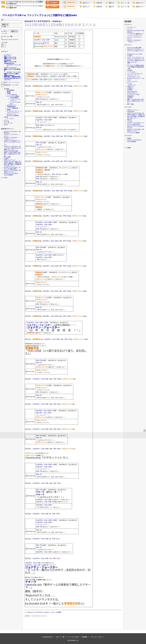Viewport: 146px width, 644px height.
Task: Open 旧wiki link in left sidebar
Action: pyautogui.click(x=6, y=124)
